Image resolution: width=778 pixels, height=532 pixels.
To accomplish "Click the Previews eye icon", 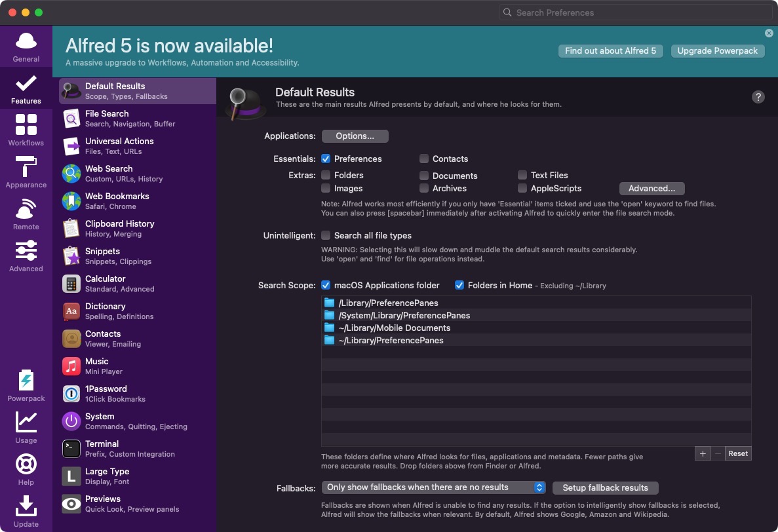I will (x=71, y=504).
